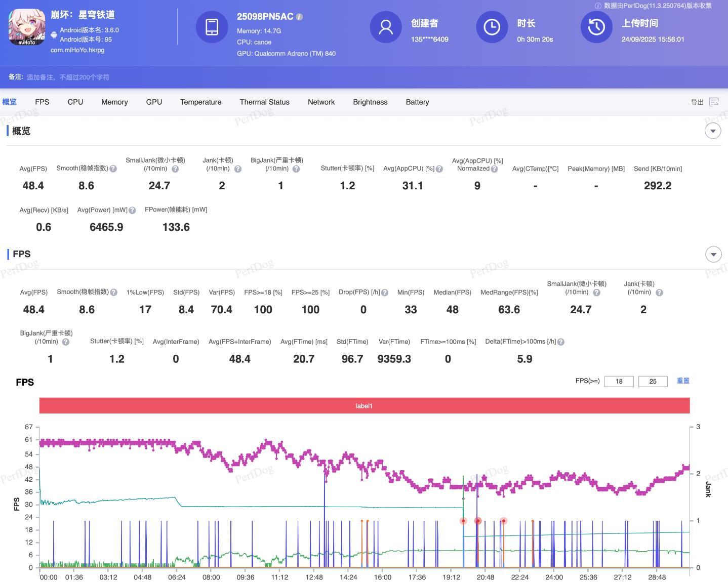Click the 导出 export button
The image size is (728, 582).
click(x=697, y=102)
